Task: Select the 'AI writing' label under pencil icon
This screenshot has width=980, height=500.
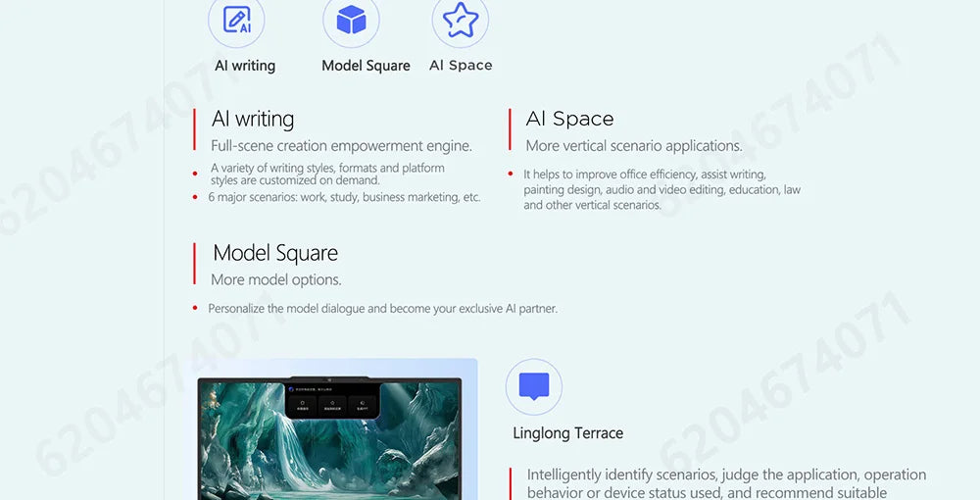Action: 245,66
